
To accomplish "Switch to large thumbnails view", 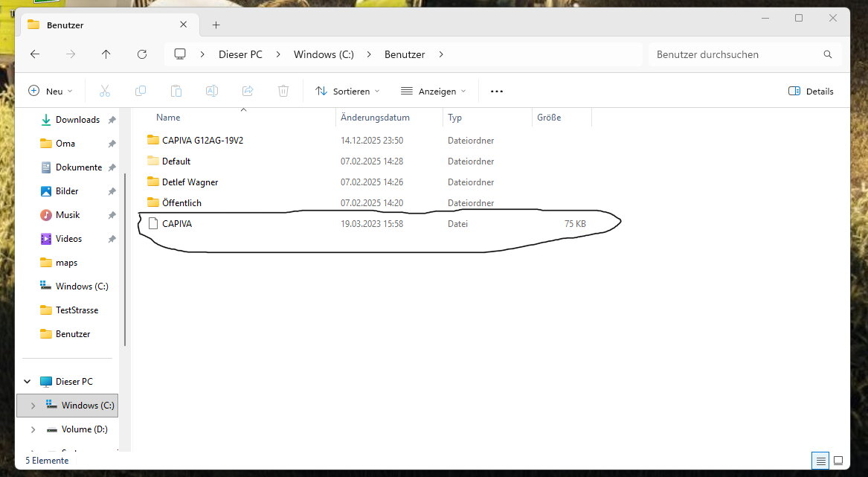I will 838,461.
